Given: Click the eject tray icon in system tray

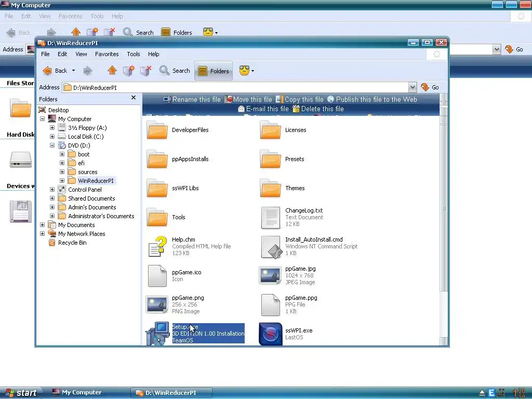Looking at the screenshot, I should (x=482, y=393).
